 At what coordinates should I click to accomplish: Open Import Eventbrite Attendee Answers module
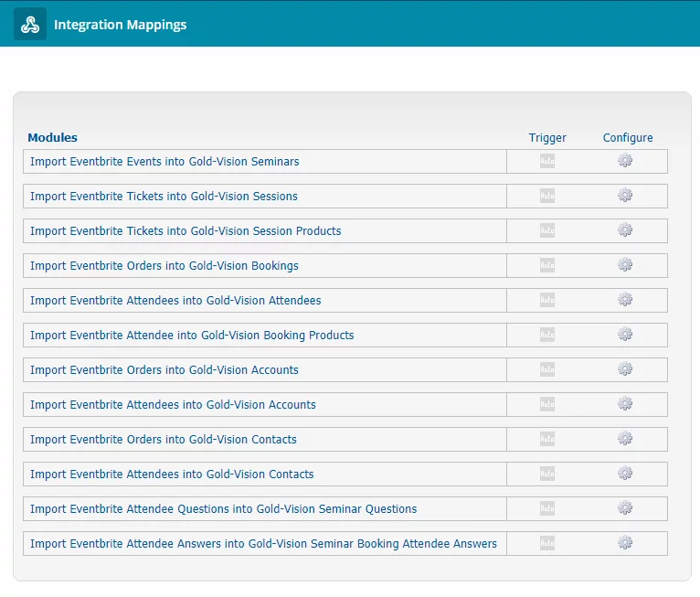click(x=263, y=544)
